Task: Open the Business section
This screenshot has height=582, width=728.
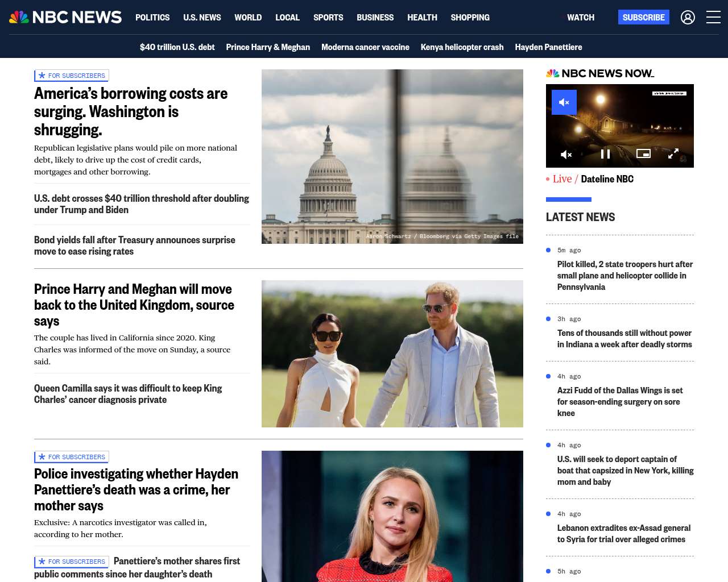Action: click(x=375, y=18)
